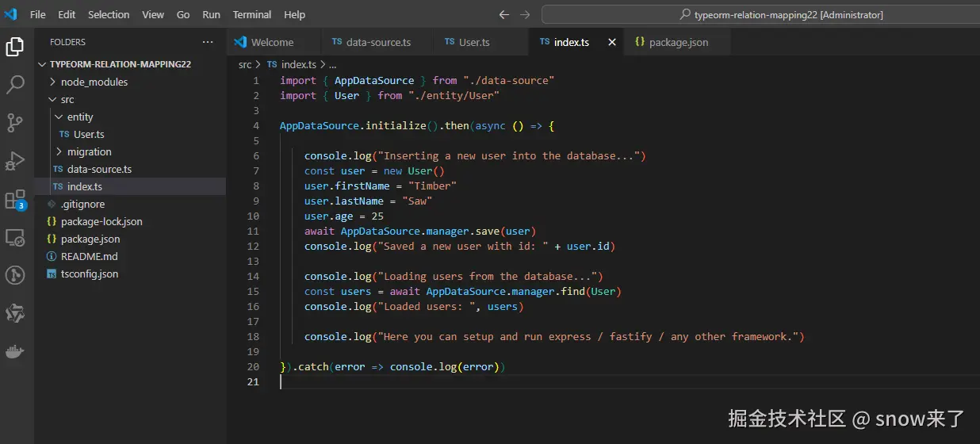Open the Run and Debug view

click(x=15, y=161)
